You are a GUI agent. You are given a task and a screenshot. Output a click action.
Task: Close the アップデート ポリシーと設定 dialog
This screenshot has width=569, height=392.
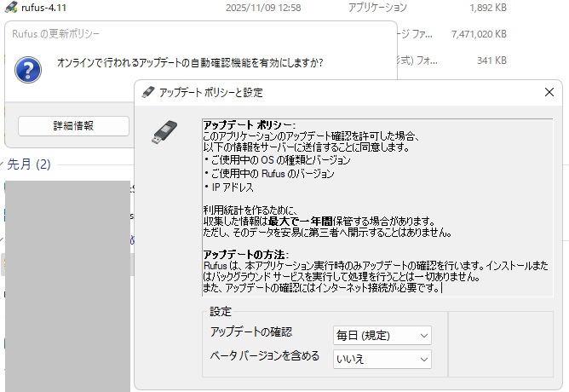pos(549,92)
